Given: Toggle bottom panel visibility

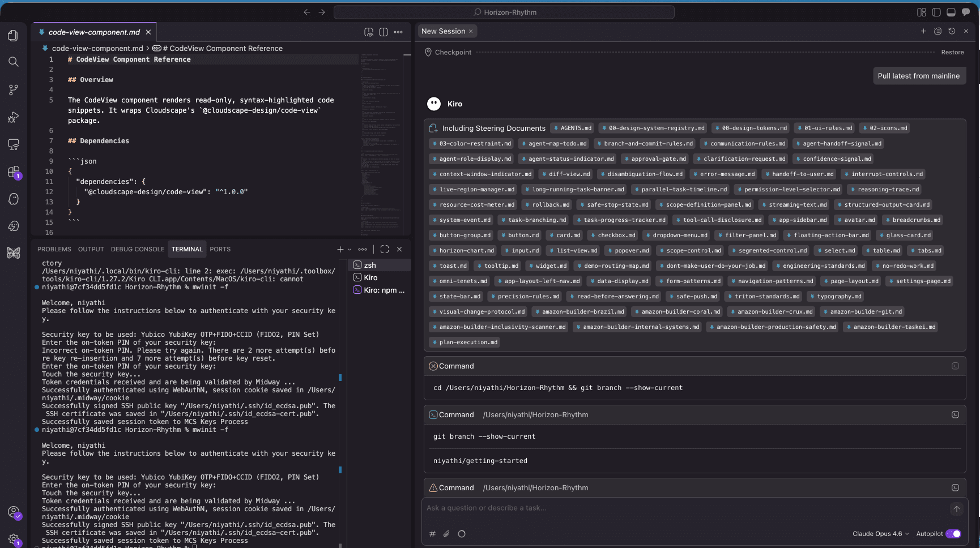Looking at the screenshot, I should 951,12.
